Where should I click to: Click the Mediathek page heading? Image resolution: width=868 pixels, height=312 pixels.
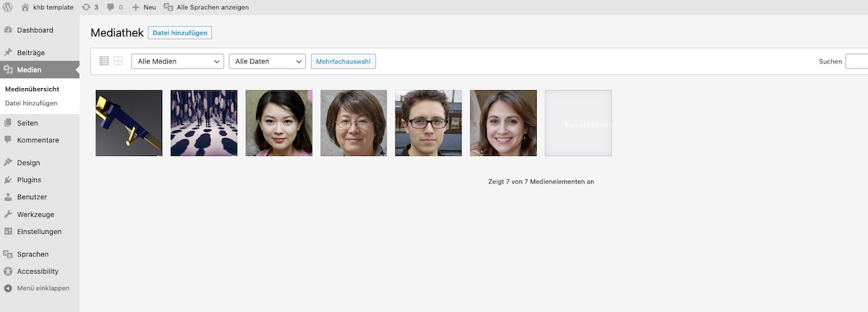tap(117, 33)
